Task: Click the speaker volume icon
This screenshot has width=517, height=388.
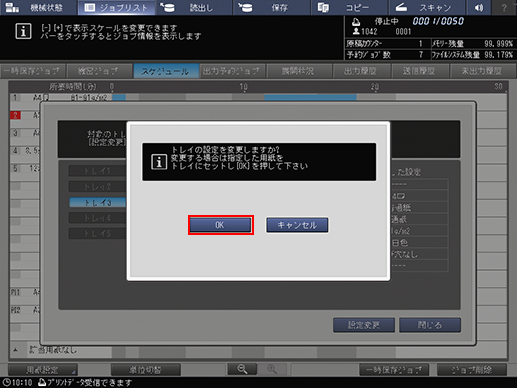Action: tap(479, 7)
